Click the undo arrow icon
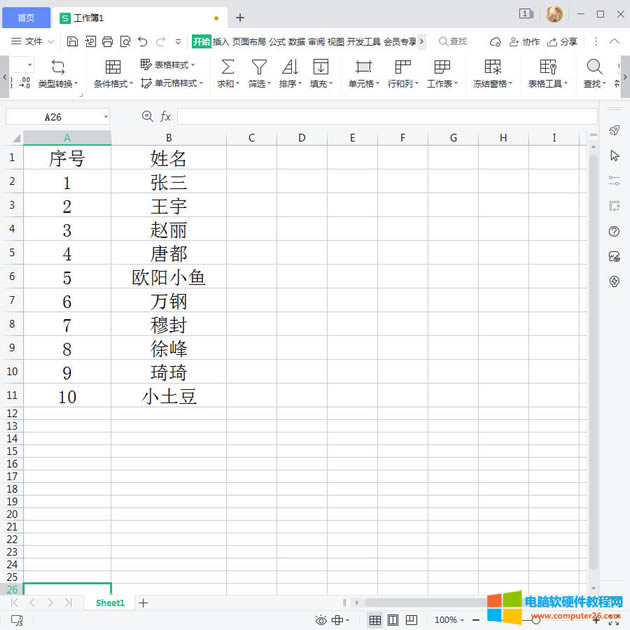This screenshot has width=630, height=630. [143, 41]
